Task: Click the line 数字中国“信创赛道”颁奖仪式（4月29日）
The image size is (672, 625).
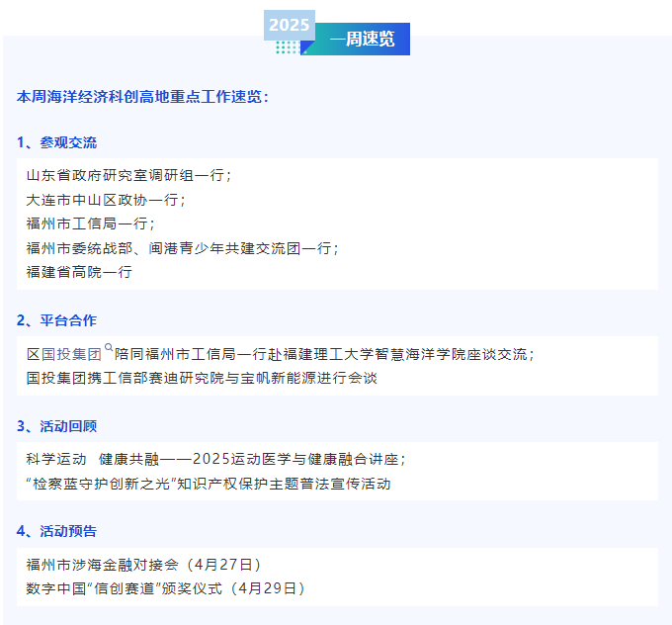Action: (x=165, y=588)
